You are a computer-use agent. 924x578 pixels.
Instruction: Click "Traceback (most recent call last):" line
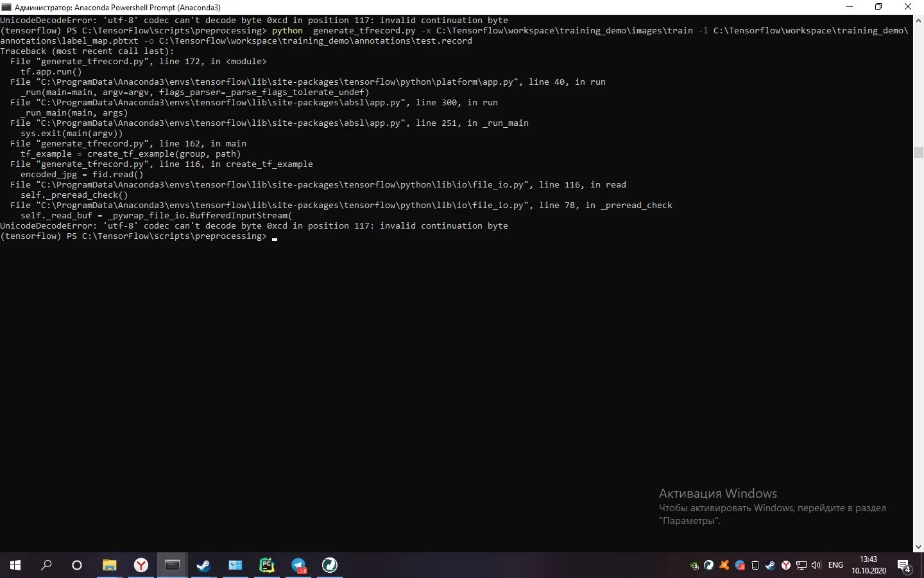tap(87, 51)
